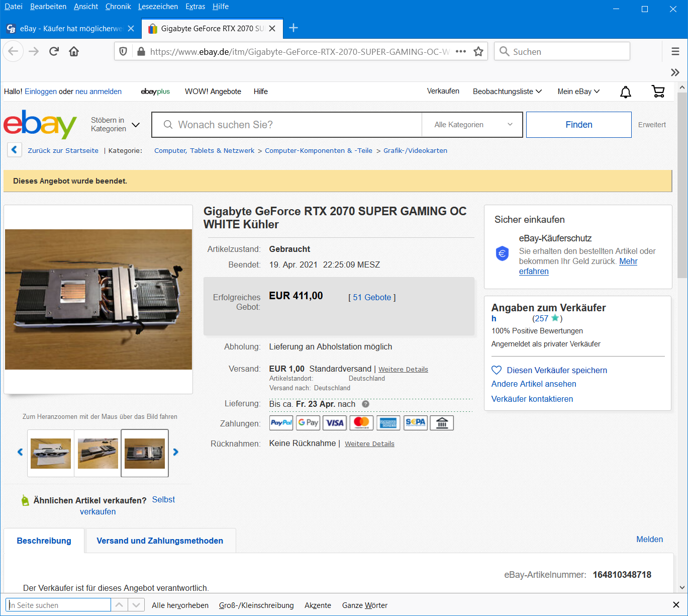
Task: Click the delivery info question mark icon
Action: pos(366,404)
